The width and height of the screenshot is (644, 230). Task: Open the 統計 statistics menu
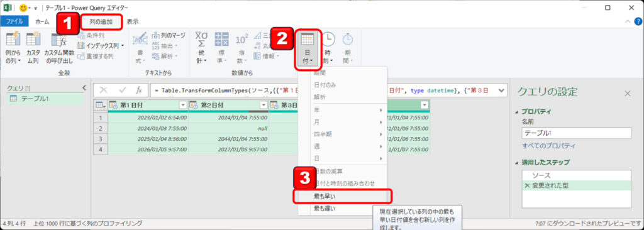click(x=202, y=48)
